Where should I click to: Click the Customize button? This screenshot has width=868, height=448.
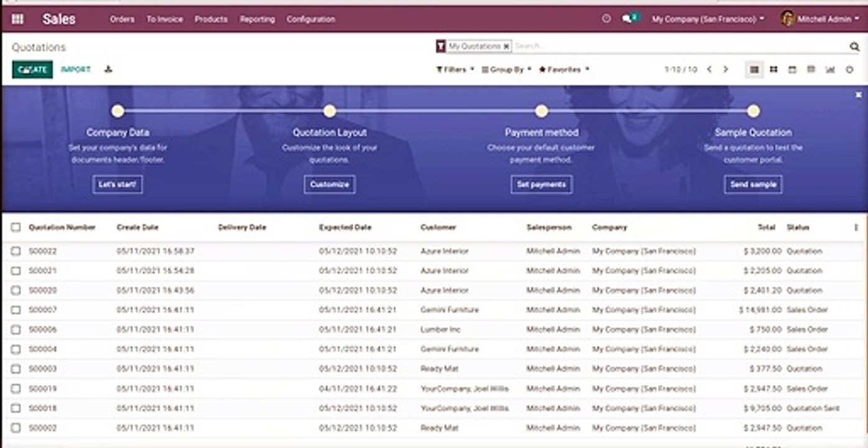pyautogui.click(x=330, y=184)
